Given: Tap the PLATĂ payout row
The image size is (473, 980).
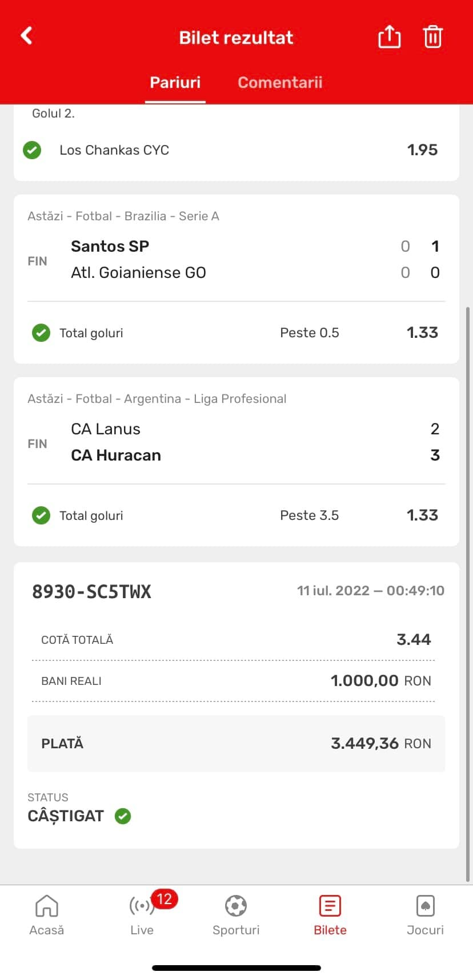Looking at the screenshot, I should [236, 743].
